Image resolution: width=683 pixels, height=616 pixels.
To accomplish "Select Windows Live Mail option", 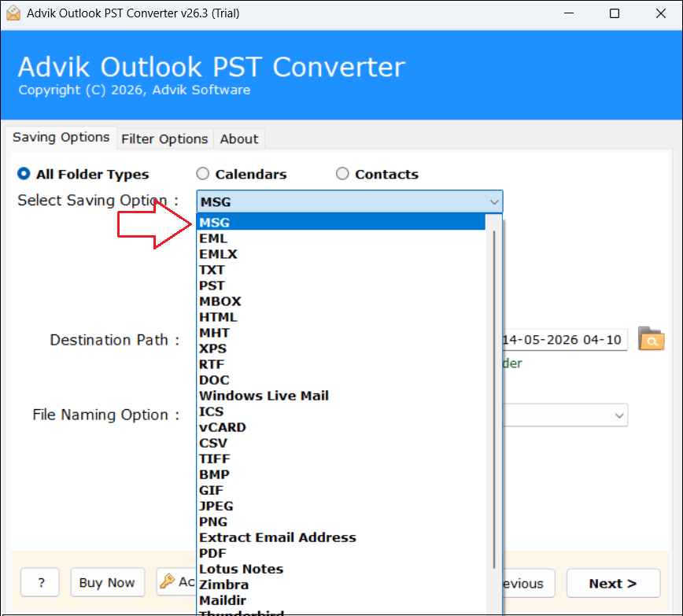I will [341, 396].
